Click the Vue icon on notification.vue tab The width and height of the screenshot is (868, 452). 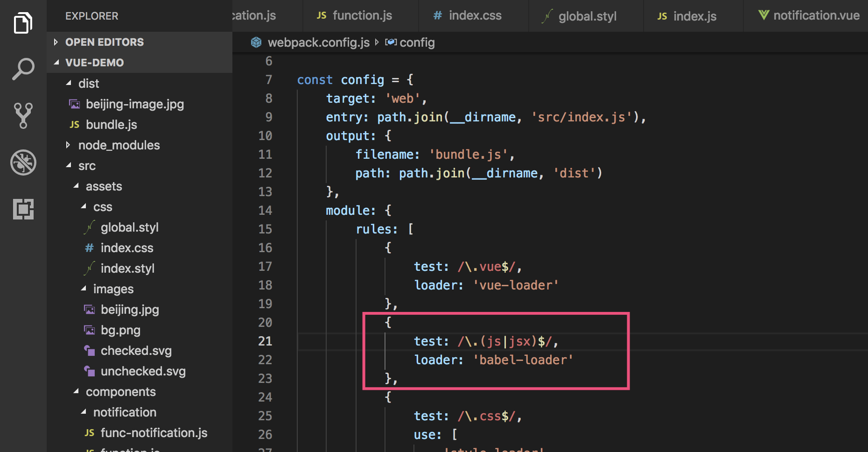764,15
